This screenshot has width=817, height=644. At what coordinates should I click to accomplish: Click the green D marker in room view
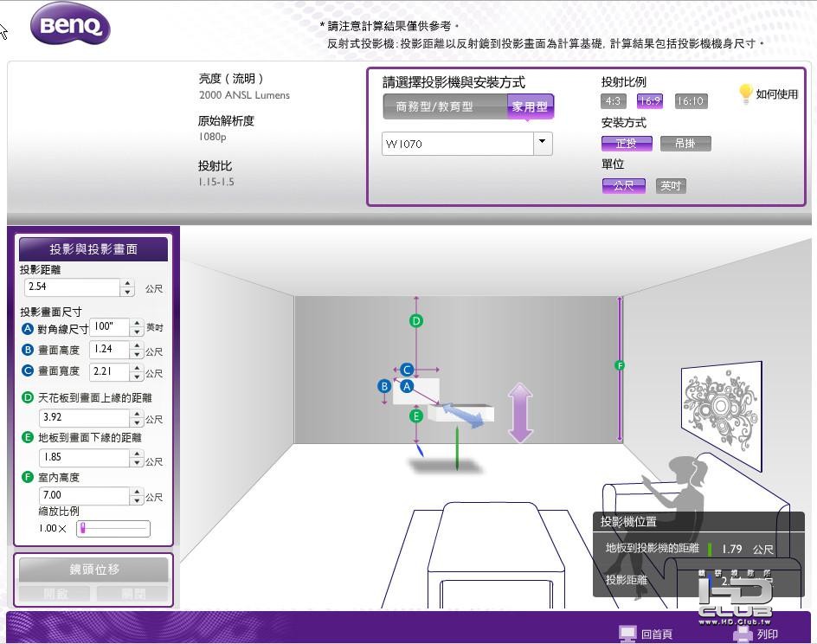tap(415, 321)
